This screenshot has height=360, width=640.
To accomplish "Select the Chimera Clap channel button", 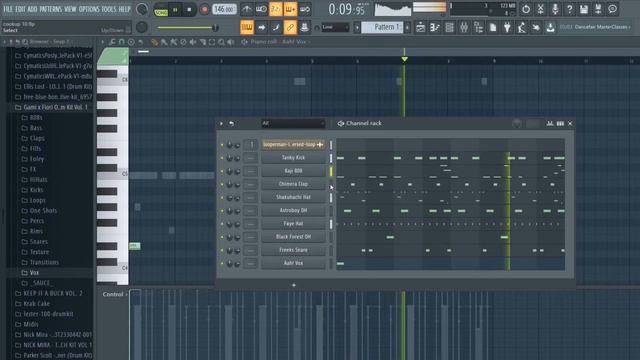I will coord(293,184).
